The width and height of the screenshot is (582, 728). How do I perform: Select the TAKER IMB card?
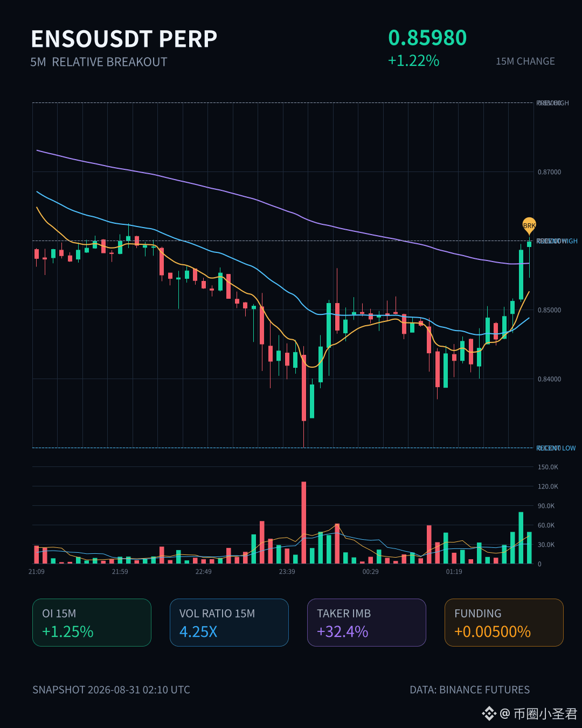[x=366, y=622]
